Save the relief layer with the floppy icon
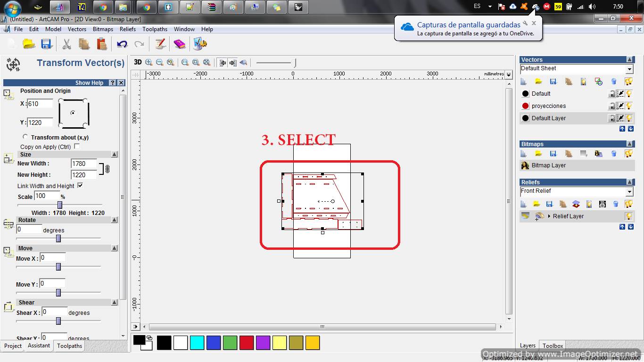This screenshot has width=644, height=362. click(549, 204)
